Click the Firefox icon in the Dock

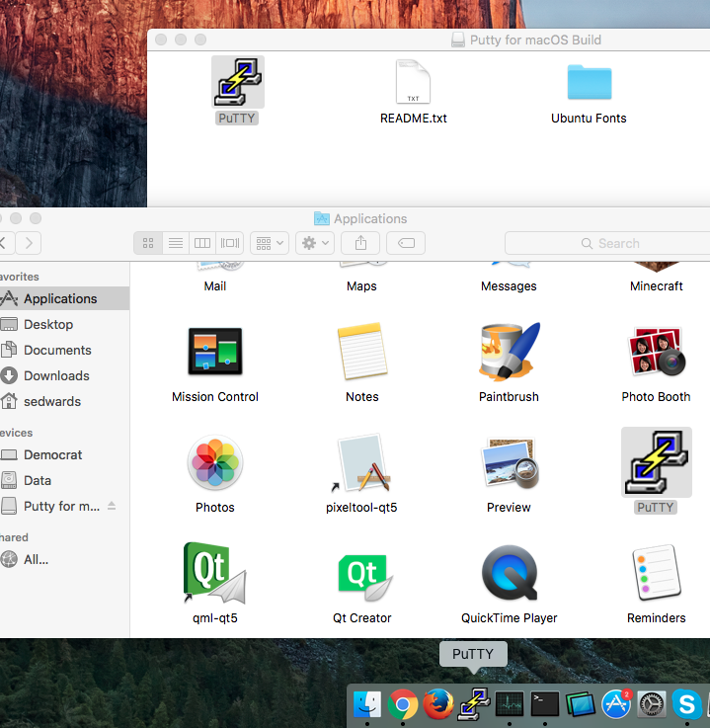[437, 704]
